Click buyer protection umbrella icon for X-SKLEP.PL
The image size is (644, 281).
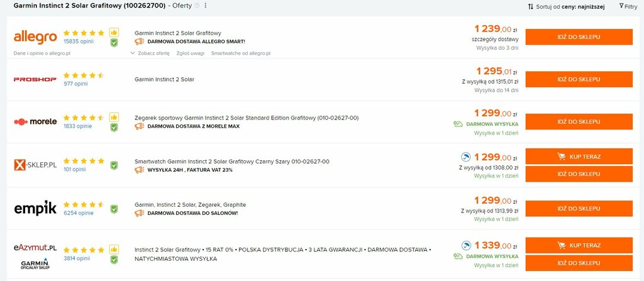pyautogui.click(x=465, y=157)
